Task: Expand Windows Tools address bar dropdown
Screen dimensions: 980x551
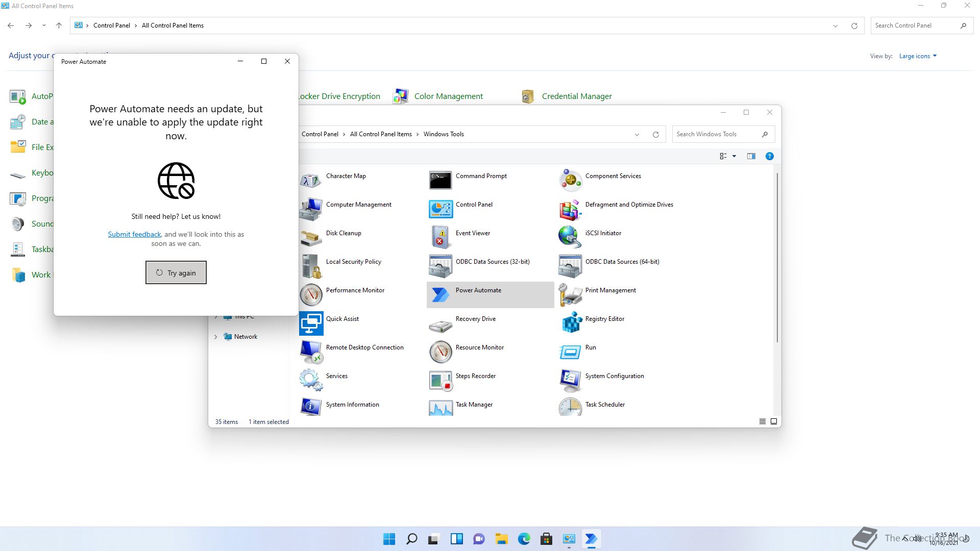Action: 637,134
